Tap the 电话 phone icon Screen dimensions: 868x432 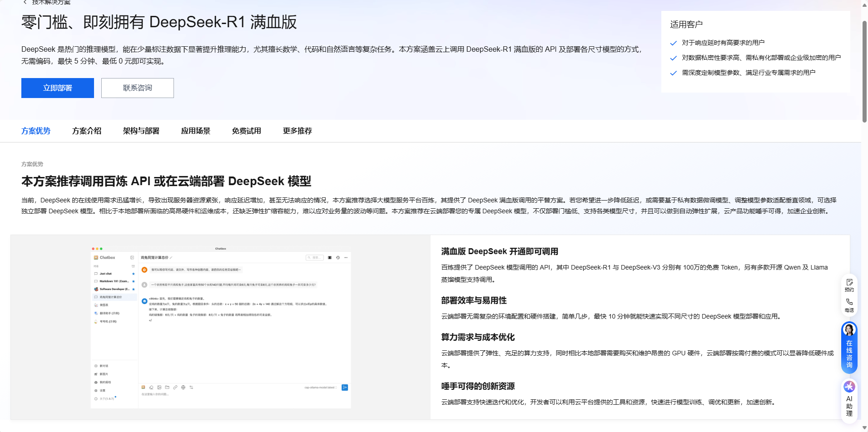tap(849, 305)
